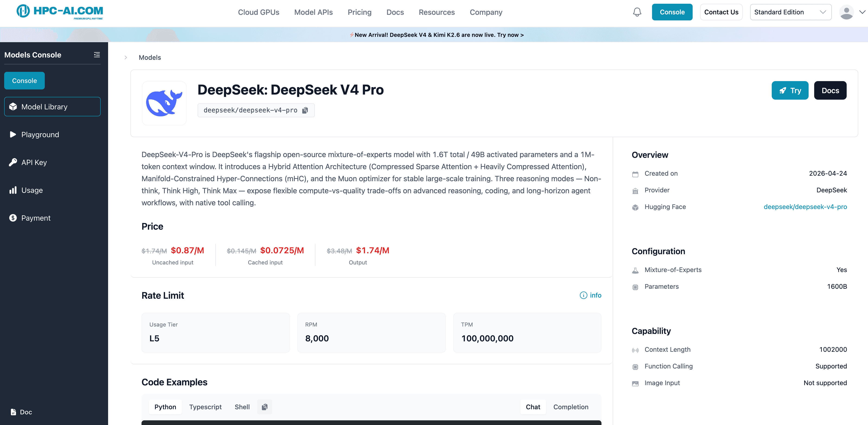Image resolution: width=868 pixels, height=425 pixels.
Task: Switch to the Shell tab
Action: pyautogui.click(x=242, y=407)
